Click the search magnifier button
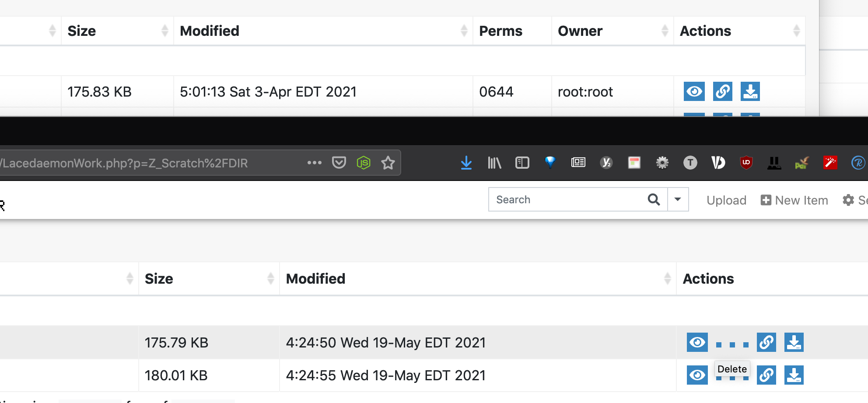This screenshot has width=868, height=403. coord(654,199)
